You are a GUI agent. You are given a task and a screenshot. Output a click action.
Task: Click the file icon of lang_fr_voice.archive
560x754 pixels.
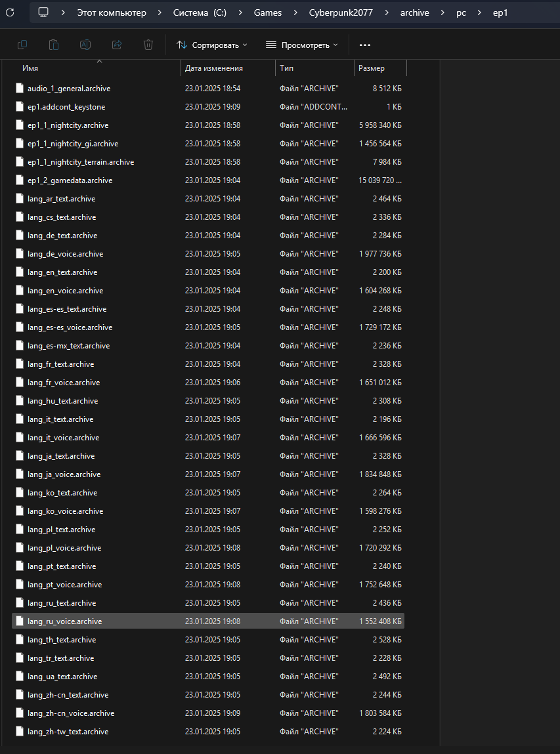19,383
